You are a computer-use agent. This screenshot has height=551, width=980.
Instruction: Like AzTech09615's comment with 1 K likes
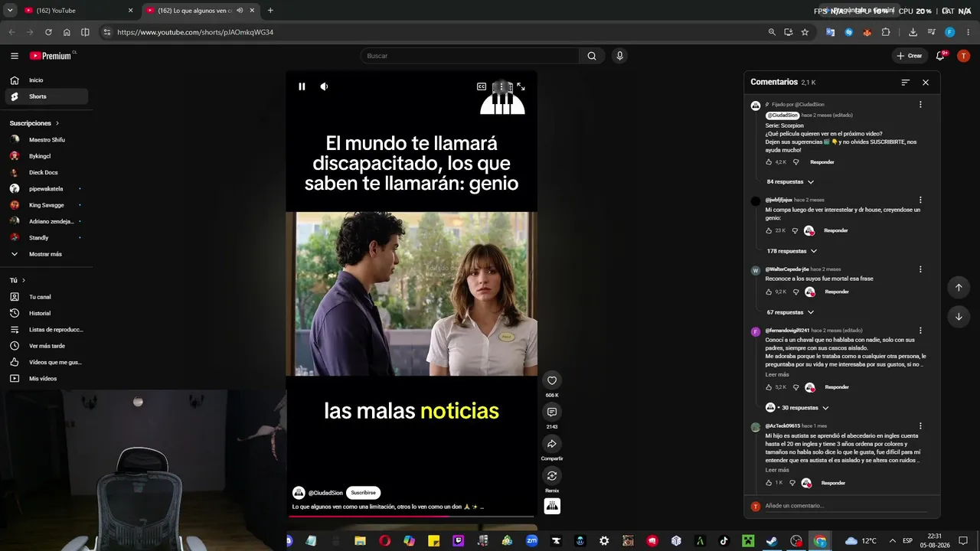769,483
